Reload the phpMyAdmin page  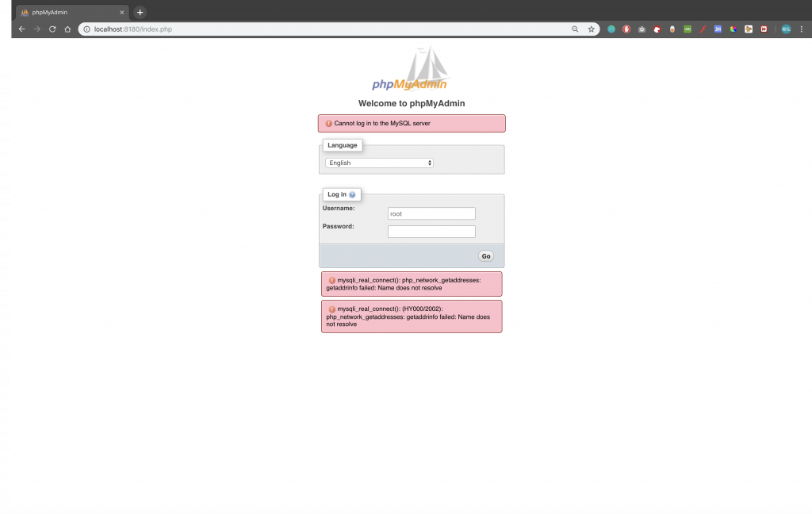click(52, 29)
